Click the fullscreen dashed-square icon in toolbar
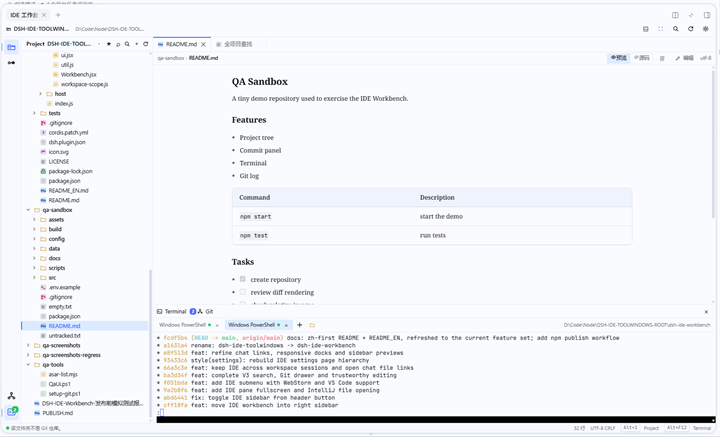The height and width of the screenshot is (437, 720). coord(660,29)
